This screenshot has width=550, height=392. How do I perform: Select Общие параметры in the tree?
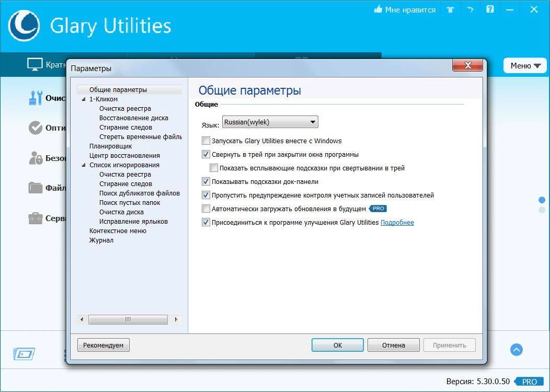tap(118, 90)
